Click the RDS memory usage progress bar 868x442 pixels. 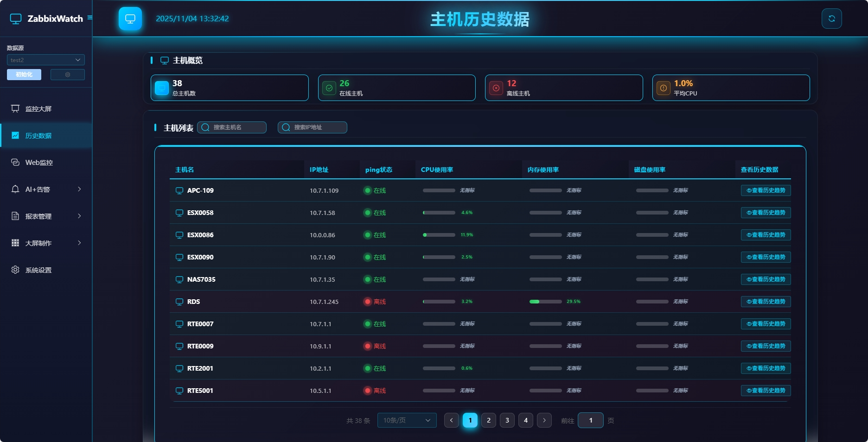[546, 301]
